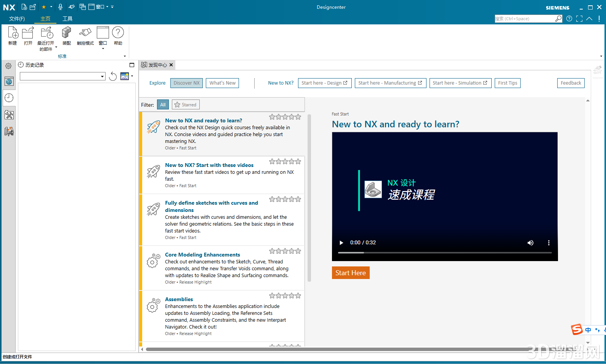Open the Help (帮助) question mark icon
Viewport: 606px width, 364px height.
pos(118,33)
